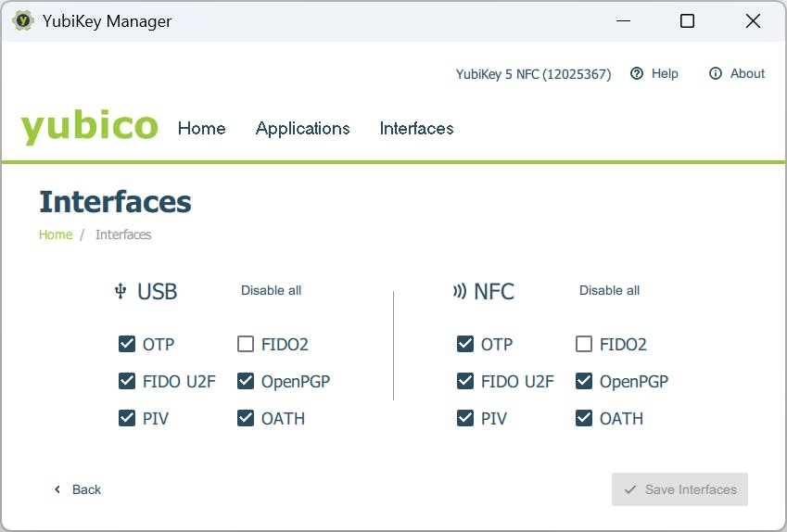
Task: Go to the Home navigation item
Action: [201, 129]
